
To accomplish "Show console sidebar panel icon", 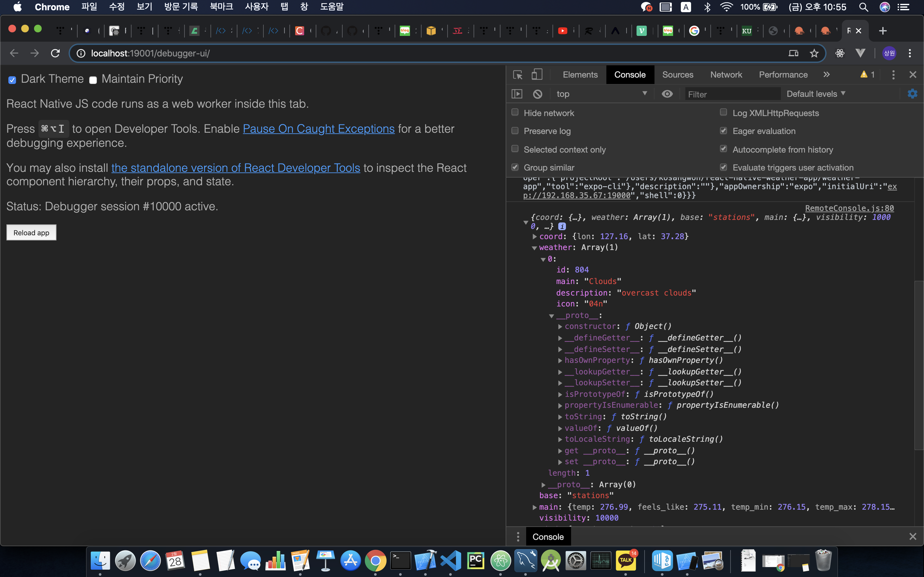I will 517,94.
